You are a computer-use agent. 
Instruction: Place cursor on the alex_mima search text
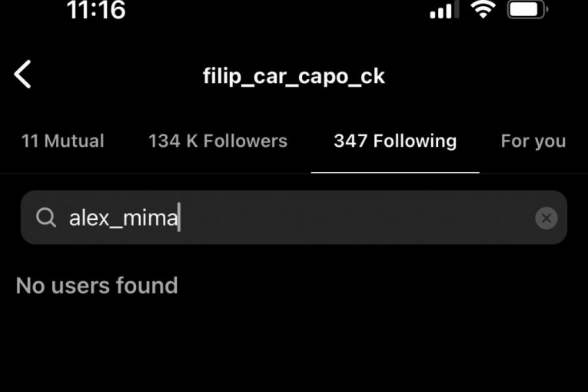tap(124, 218)
